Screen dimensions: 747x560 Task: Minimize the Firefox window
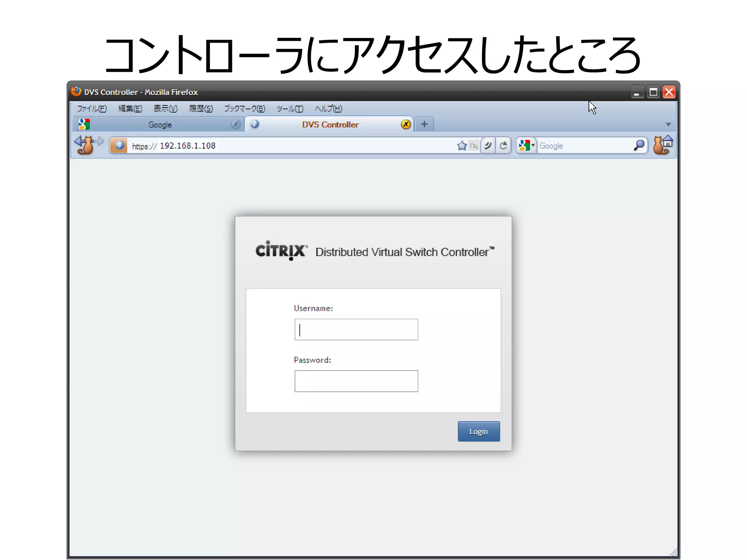tap(637, 92)
